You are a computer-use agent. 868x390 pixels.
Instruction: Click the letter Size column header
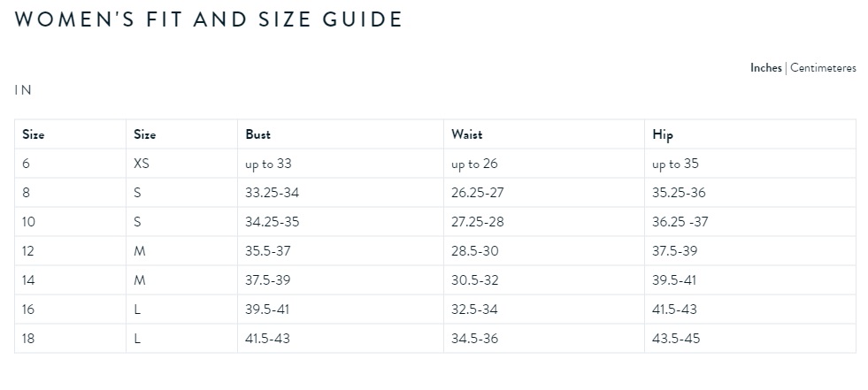[144, 134]
